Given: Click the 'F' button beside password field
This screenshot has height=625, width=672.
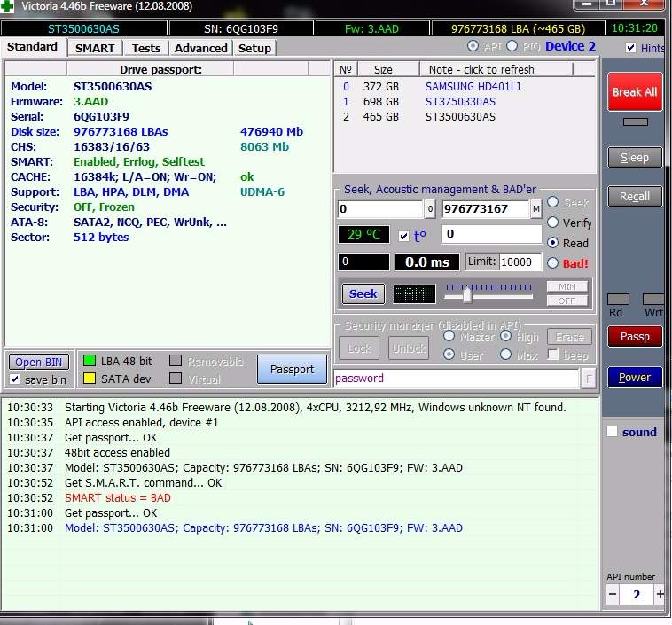Looking at the screenshot, I should [589, 379].
